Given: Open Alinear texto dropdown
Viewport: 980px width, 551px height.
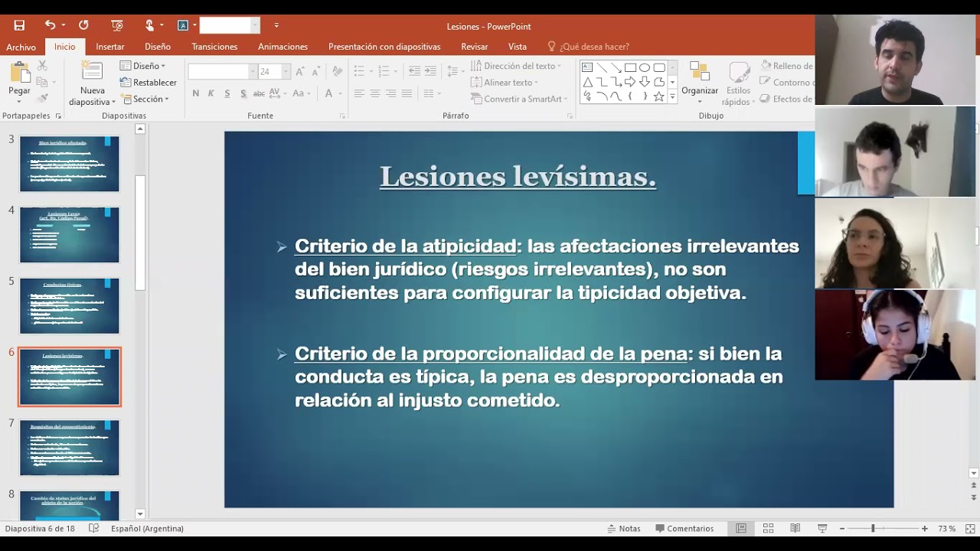Looking at the screenshot, I should click(x=504, y=83).
